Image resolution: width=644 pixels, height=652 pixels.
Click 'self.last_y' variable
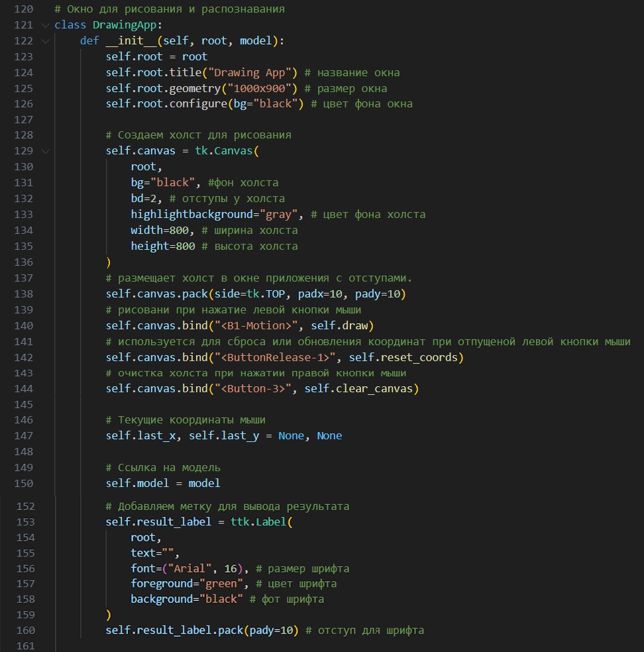coord(224,436)
